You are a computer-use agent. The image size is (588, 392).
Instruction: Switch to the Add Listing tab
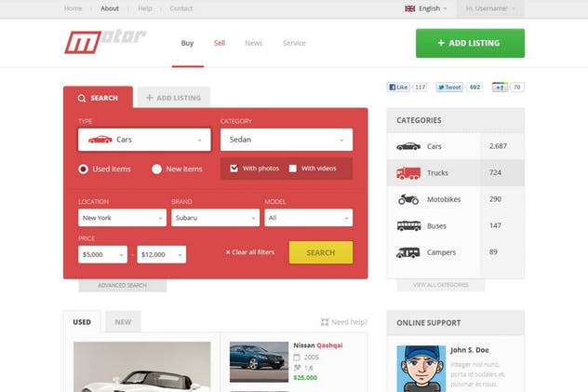pos(174,98)
